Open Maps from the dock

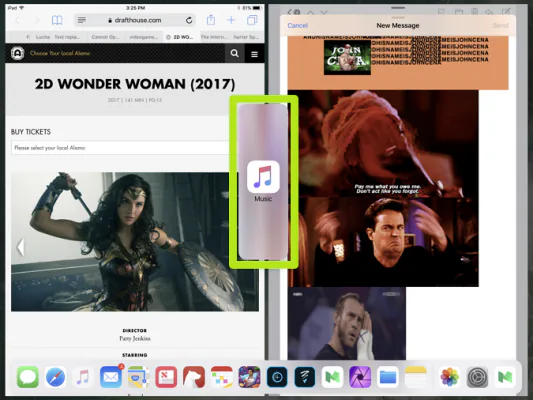click(x=138, y=377)
